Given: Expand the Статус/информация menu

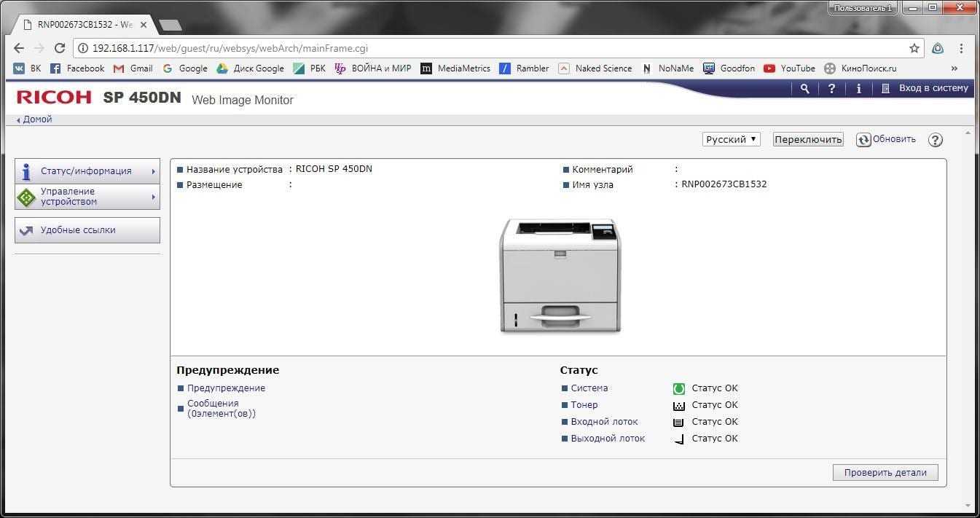Looking at the screenshot, I should coord(87,171).
